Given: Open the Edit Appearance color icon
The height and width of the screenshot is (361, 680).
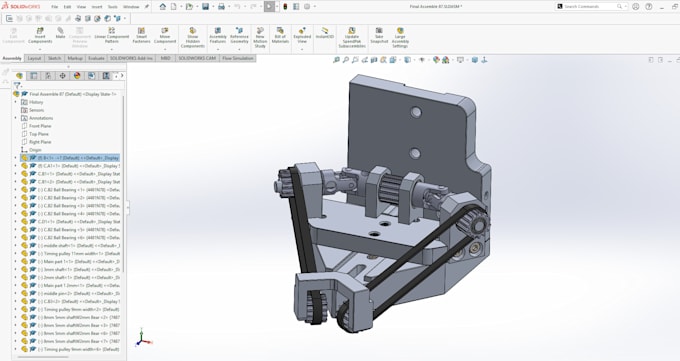Looking at the screenshot, I should click(436, 60).
